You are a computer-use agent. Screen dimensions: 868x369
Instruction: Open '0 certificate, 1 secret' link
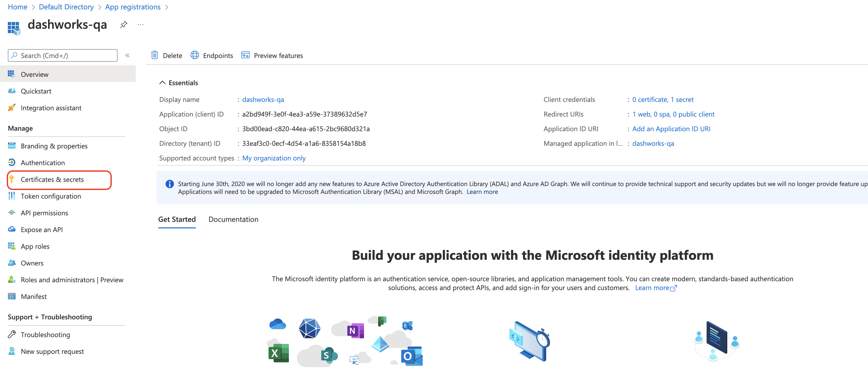(662, 100)
